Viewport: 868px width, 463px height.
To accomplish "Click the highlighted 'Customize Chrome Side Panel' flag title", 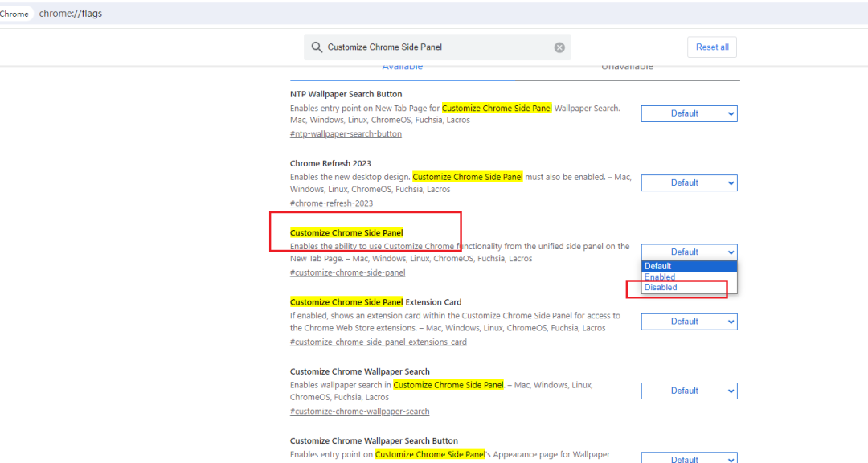I will click(346, 232).
